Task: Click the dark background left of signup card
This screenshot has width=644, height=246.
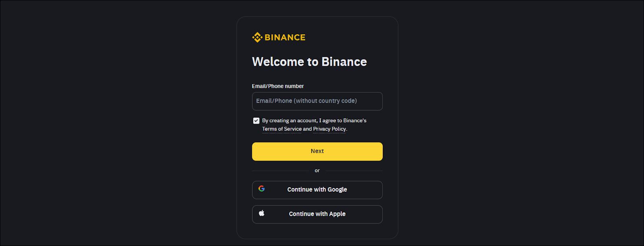Action: [x=121, y=121]
